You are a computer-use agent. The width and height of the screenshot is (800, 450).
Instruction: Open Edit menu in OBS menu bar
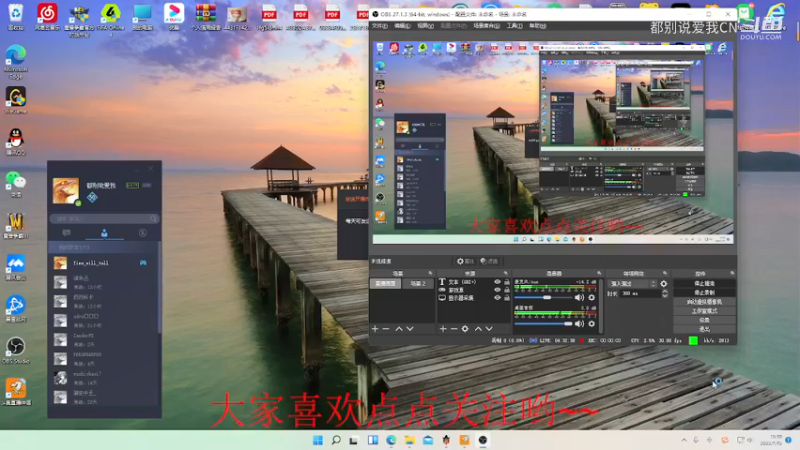coord(402,26)
